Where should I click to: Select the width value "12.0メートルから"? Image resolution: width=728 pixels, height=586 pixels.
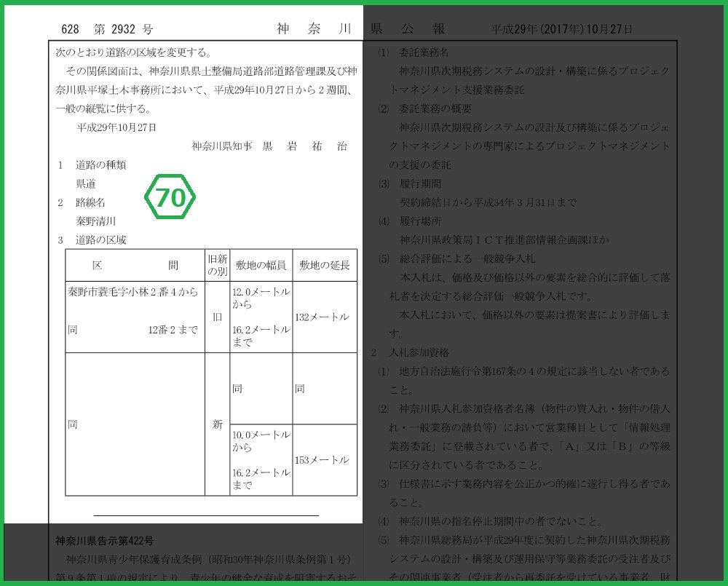tap(261, 298)
